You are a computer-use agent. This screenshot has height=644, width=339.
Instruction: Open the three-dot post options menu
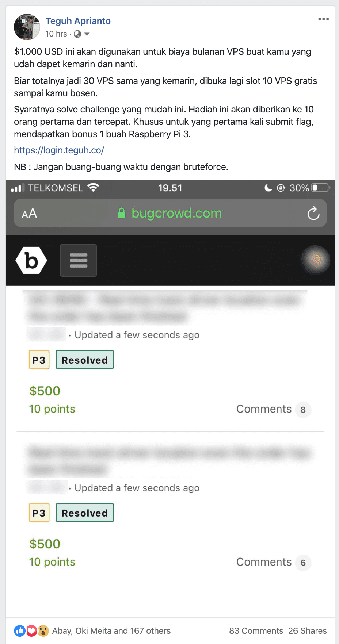point(323,19)
